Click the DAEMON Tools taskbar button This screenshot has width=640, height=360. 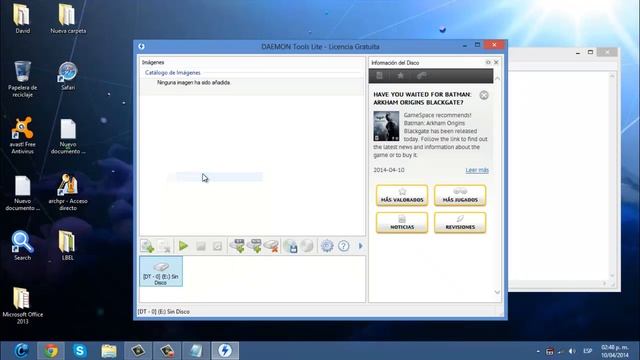225,351
